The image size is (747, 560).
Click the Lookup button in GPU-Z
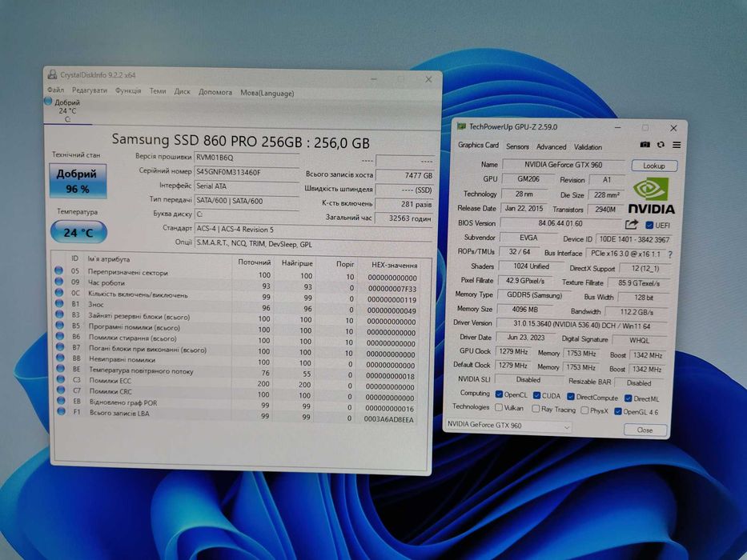654,166
